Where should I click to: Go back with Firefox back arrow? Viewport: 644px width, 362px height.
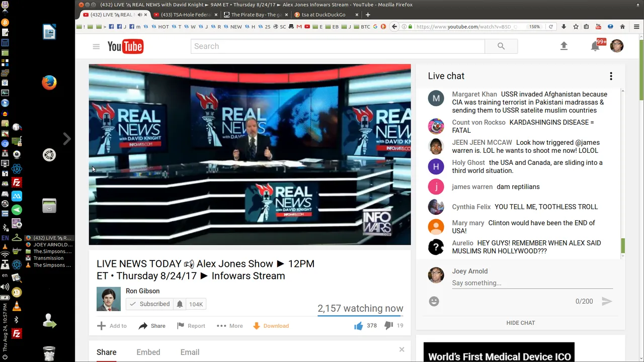coord(394,27)
